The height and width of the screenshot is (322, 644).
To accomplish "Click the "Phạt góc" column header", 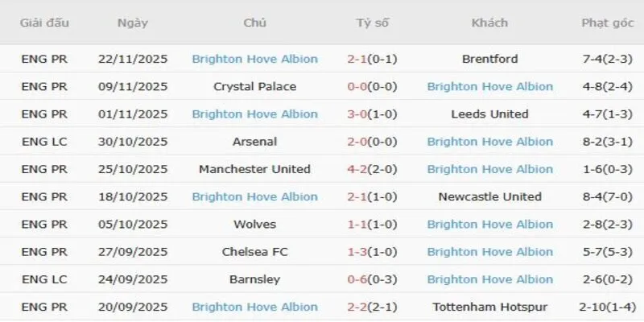I will pos(608,23).
